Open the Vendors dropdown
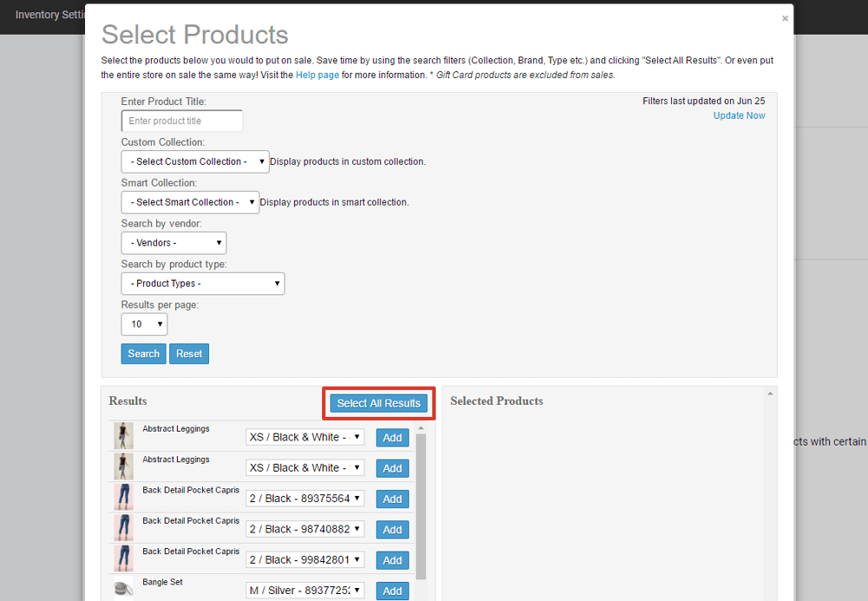This screenshot has height=601, width=868. coord(173,243)
